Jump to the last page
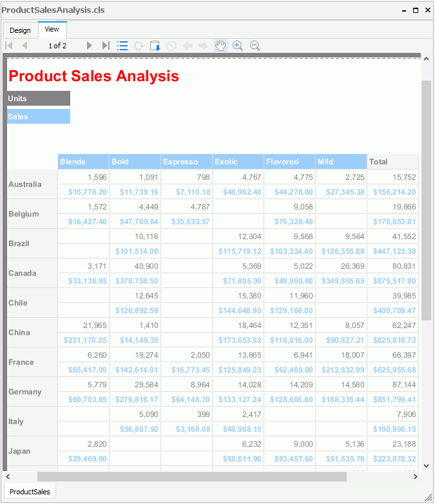Image resolution: width=435 pixels, height=504 pixels. [x=106, y=46]
